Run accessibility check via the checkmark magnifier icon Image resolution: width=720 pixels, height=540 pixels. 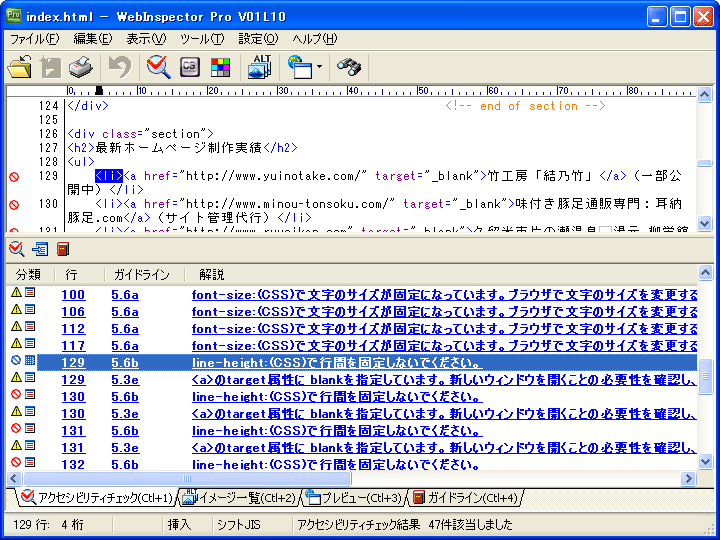click(x=158, y=67)
